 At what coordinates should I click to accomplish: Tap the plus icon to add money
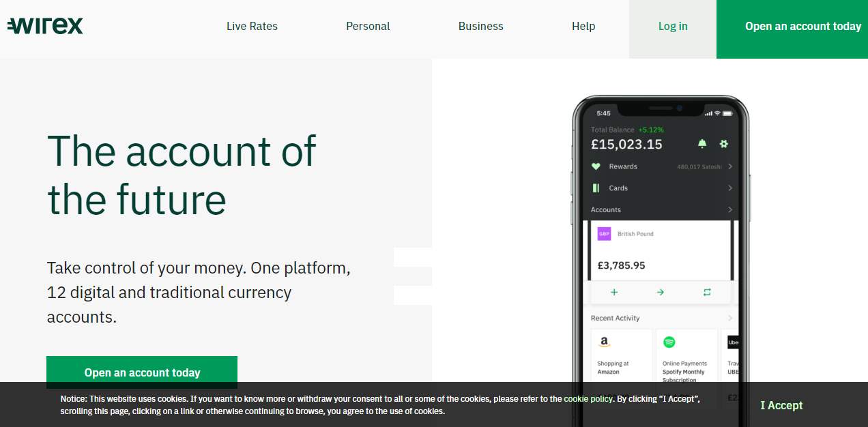point(613,292)
